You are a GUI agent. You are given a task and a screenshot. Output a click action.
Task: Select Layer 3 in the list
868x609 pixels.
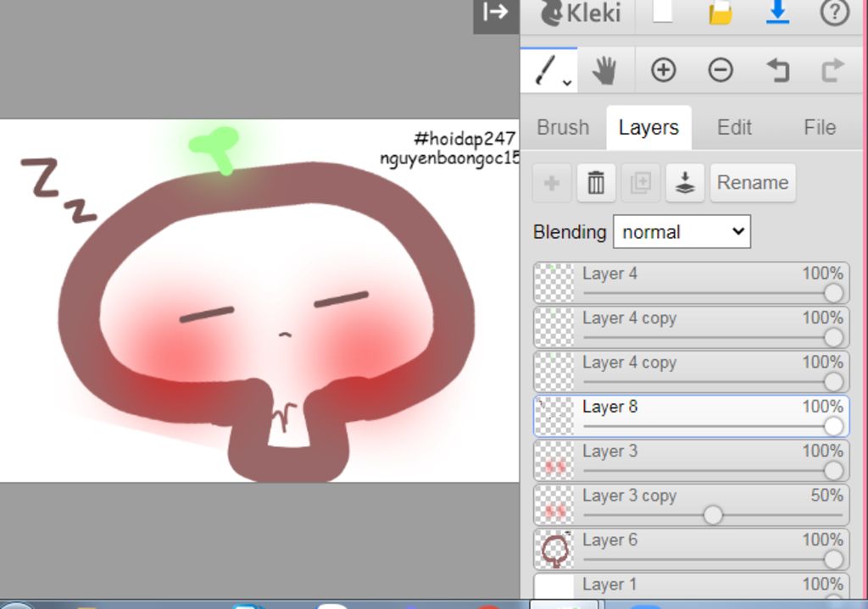point(691,460)
